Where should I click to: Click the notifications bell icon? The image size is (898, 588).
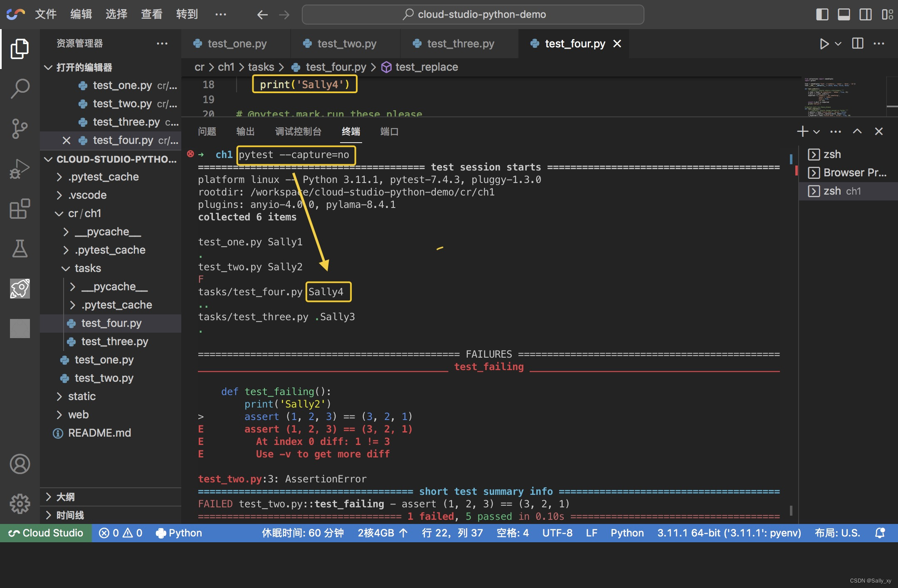click(x=880, y=533)
